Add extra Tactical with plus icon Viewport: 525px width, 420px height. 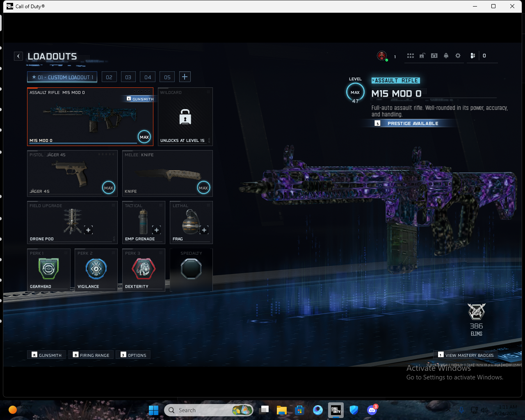(x=156, y=230)
